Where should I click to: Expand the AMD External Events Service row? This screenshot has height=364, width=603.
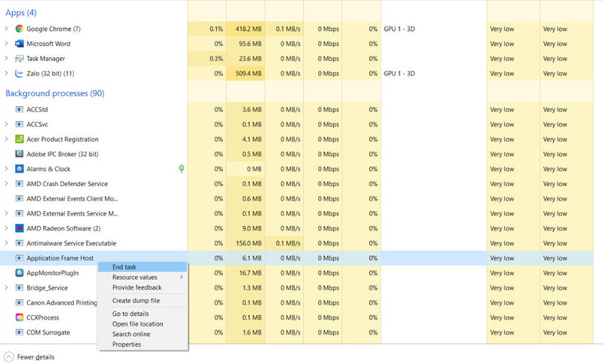[x=6, y=213]
